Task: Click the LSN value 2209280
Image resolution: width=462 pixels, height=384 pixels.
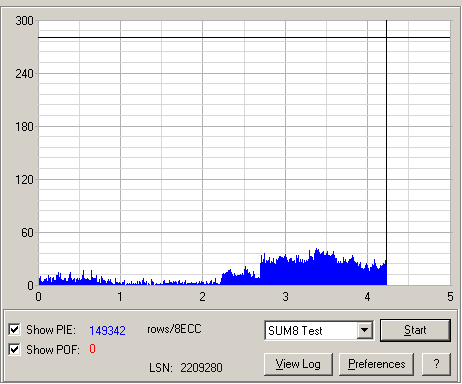Action: (x=201, y=368)
